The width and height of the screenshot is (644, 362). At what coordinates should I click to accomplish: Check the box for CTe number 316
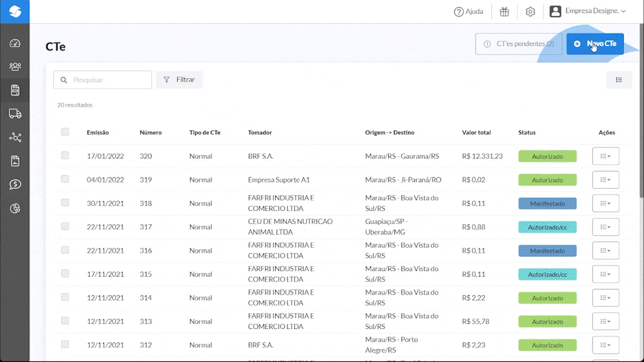coord(65,250)
